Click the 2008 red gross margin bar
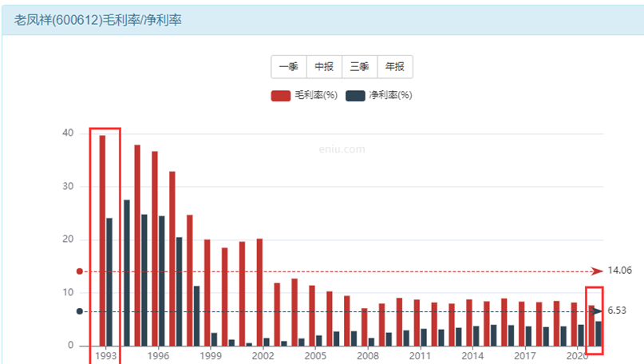This screenshot has height=364, width=644. [365, 327]
